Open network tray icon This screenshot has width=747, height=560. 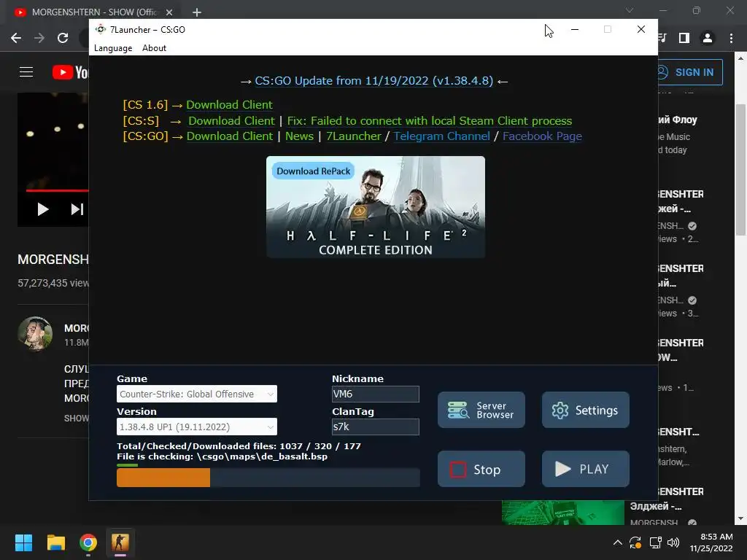point(656,542)
